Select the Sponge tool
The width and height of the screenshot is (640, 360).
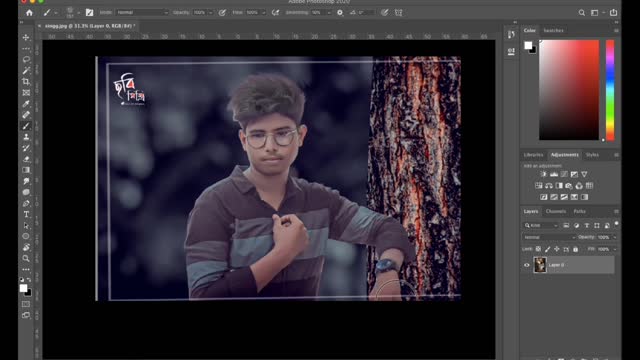point(26,192)
